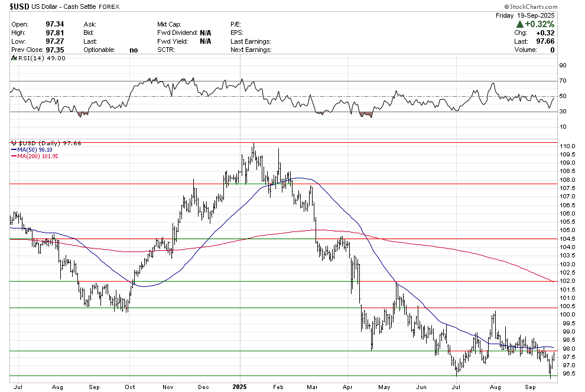585x392 pixels.
Task: Select the candlestick icon beside $USD (Daily)
Action: 13,142
